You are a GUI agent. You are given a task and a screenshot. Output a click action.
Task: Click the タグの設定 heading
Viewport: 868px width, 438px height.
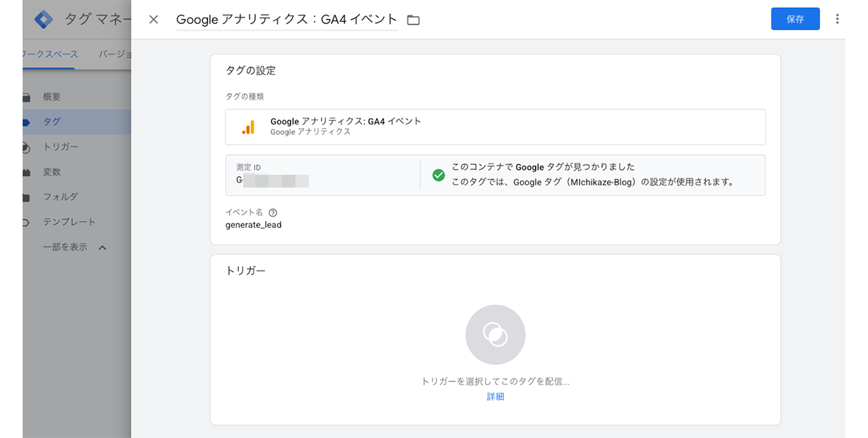coord(250,71)
